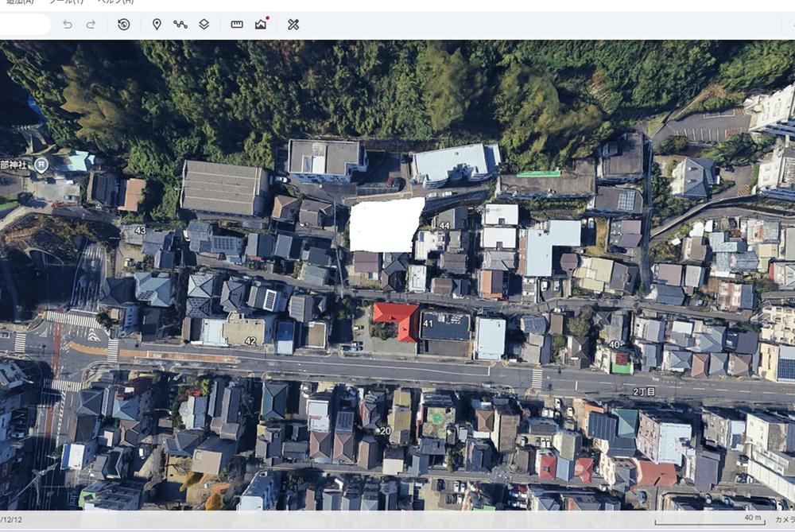Open the historical imagery clock icon
795x532 pixels.
coord(124,25)
